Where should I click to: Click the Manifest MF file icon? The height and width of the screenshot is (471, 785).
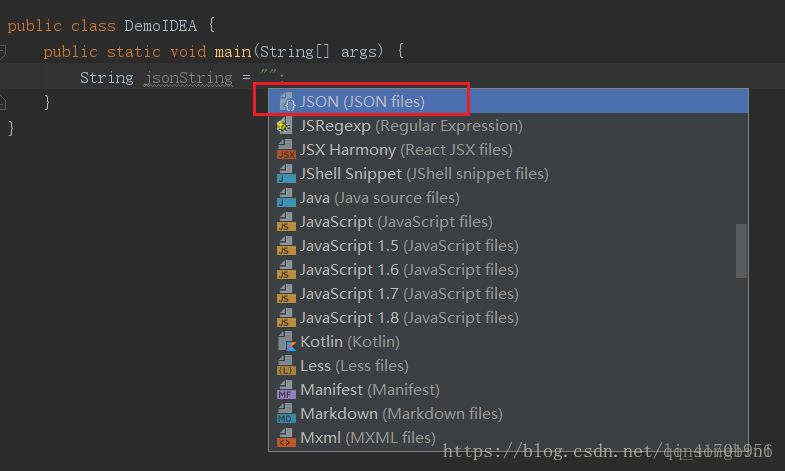286,390
